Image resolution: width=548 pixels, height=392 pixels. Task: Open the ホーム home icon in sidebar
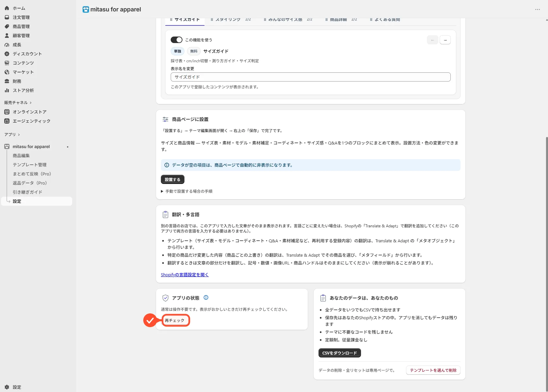pos(7,8)
